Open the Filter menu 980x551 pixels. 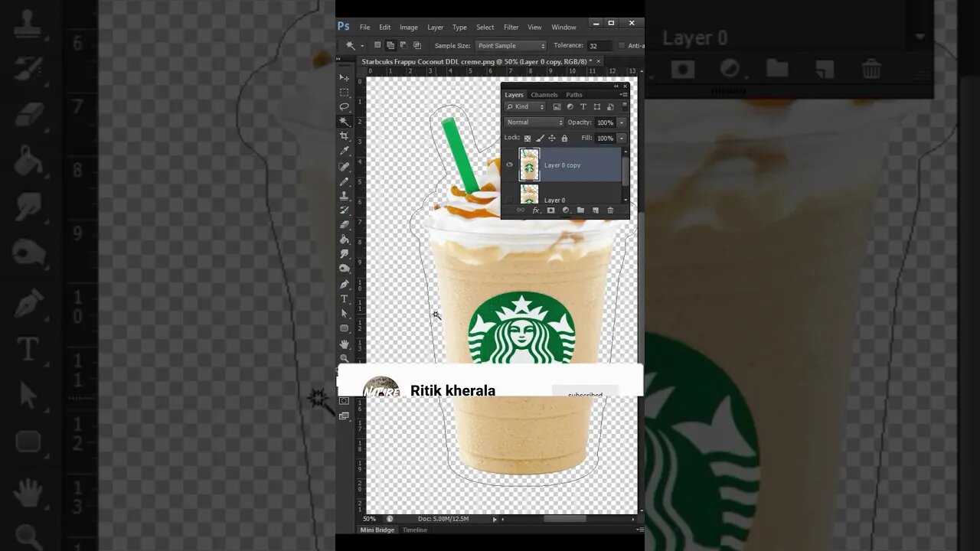(x=511, y=27)
